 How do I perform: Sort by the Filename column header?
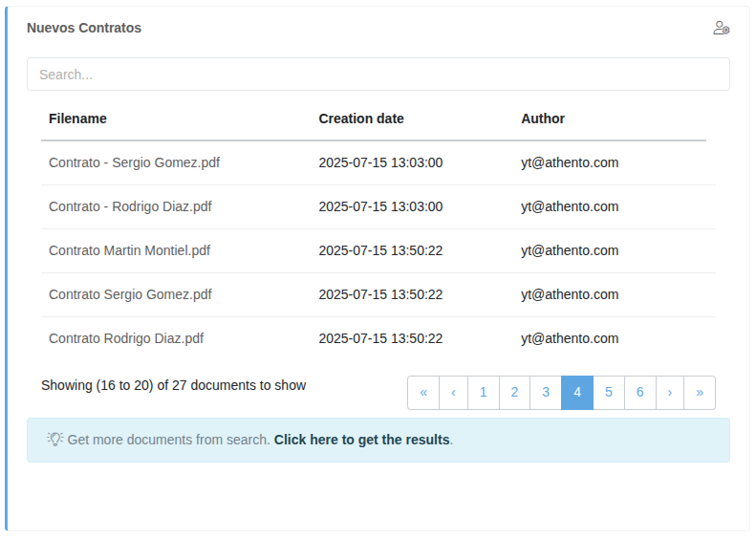[x=77, y=119]
